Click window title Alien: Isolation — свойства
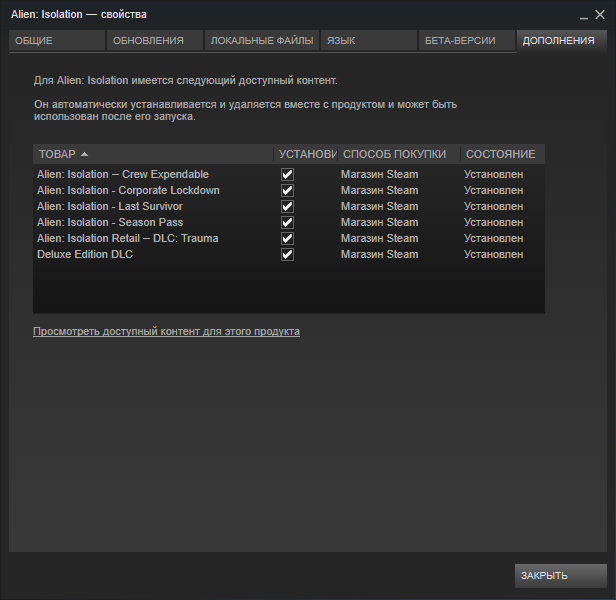 (79, 15)
